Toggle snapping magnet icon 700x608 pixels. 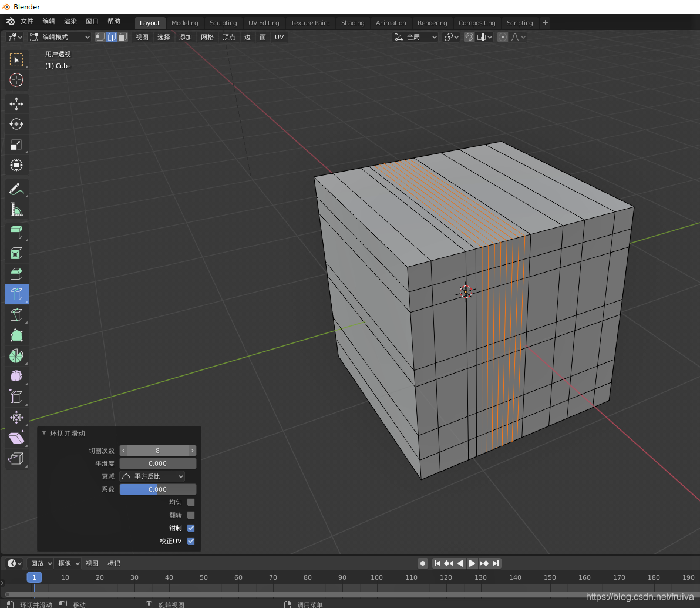click(469, 37)
